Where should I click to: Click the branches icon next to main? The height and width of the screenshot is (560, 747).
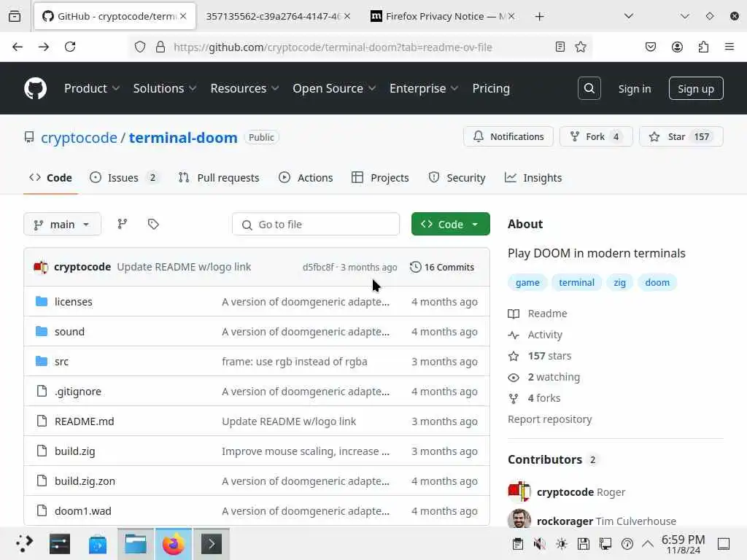(123, 224)
